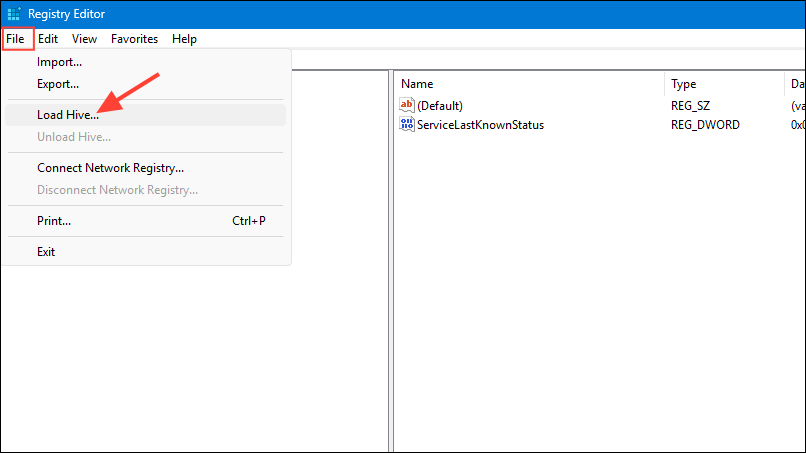
Task: Choose Print... from the File menu
Action: pos(145,221)
